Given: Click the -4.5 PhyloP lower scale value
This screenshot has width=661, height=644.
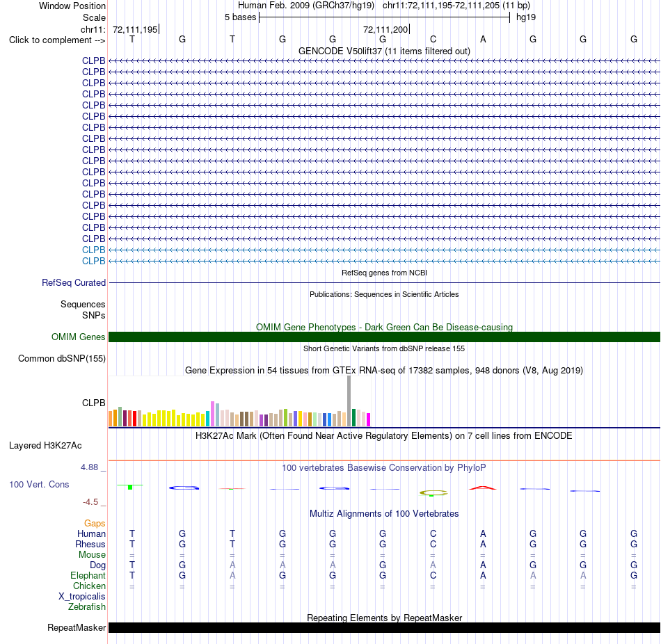Looking at the screenshot, I should point(90,501).
